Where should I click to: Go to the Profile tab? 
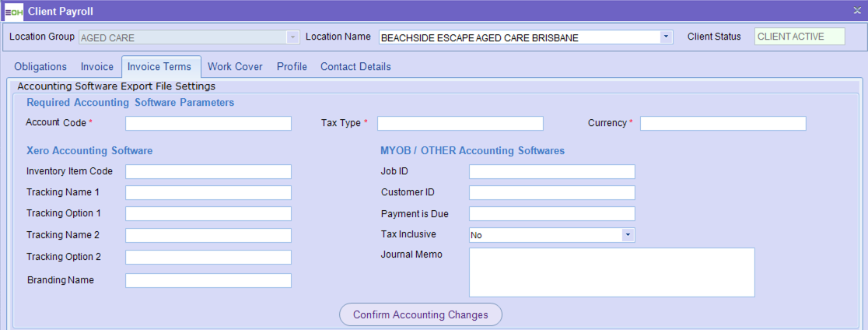pos(292,67)
